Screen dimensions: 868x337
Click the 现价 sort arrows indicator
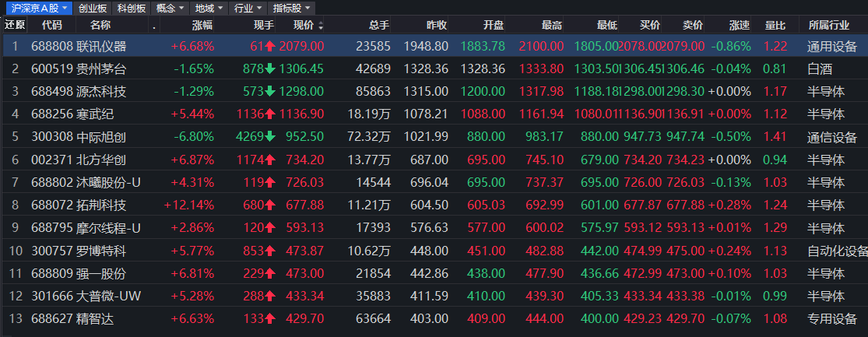click(x=321, y=26)
